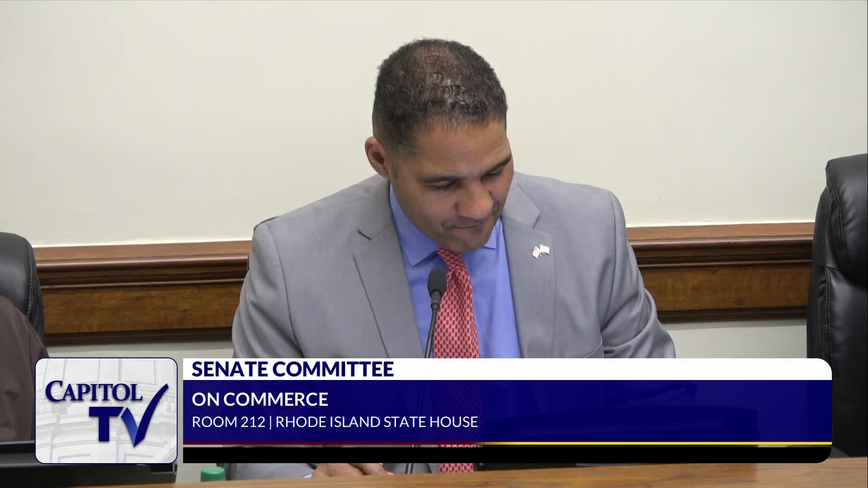Screen dimensions: 868x488
Task: Click the SENATE COMMITTEE title text
Action: tap(292, 369)
